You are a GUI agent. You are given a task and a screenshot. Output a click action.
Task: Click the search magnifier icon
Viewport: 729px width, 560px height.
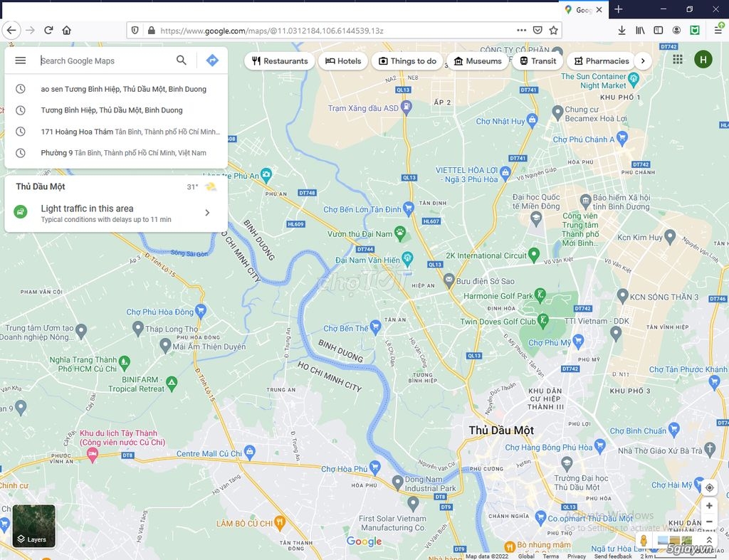(182, 60)
